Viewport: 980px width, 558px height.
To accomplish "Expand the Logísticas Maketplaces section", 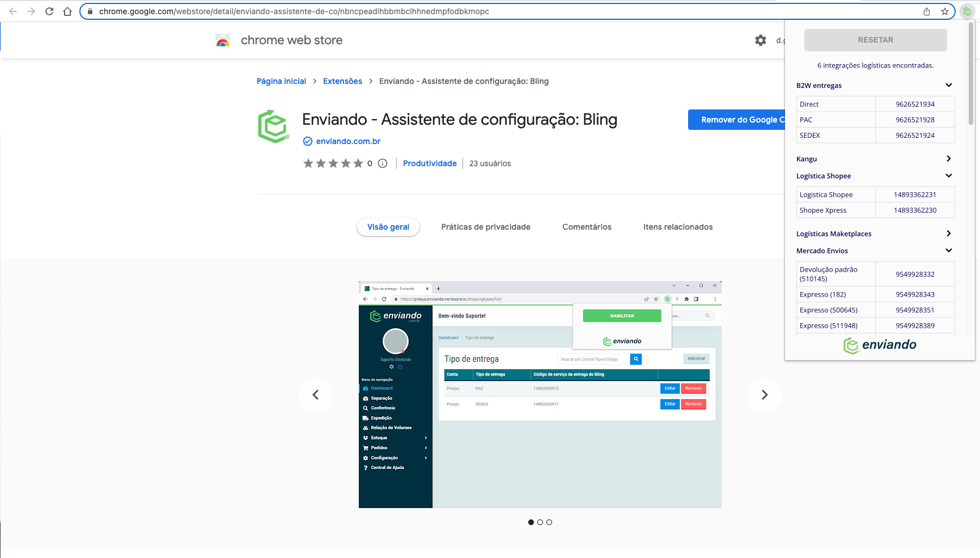I will (949, 234).
